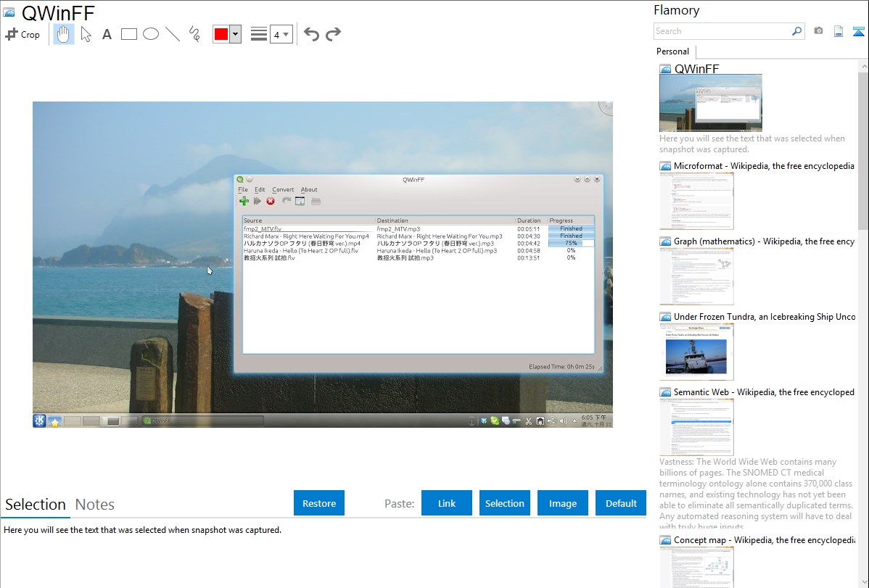Click the Paste Link button
This screenshot has height=588, width=869.
[x=447, y=503]
